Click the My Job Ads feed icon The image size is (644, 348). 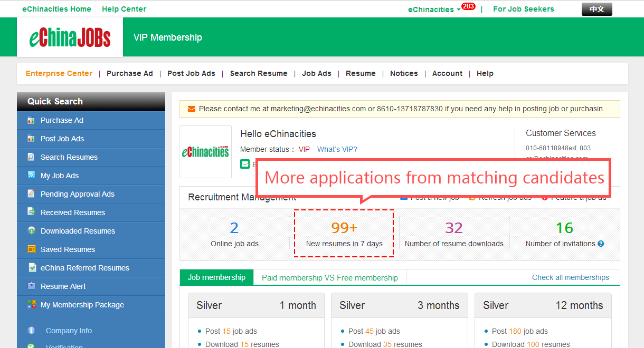pyautogui.click(x=31, y=176)
